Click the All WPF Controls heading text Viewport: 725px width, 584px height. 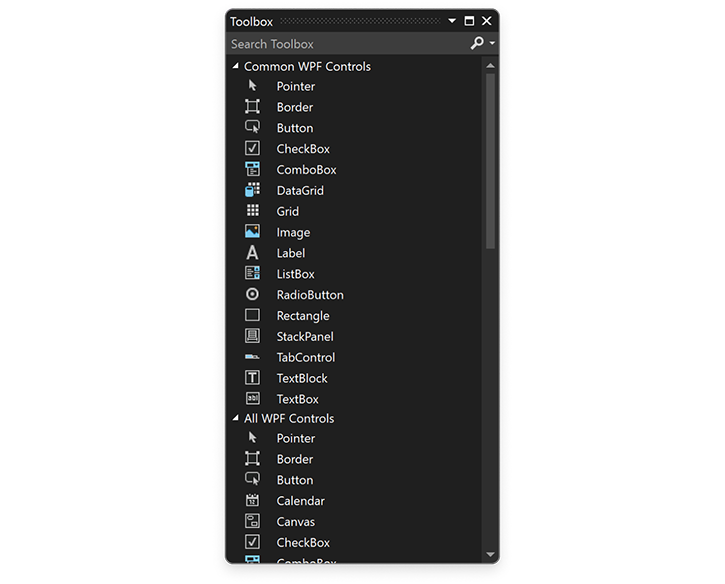coord(289,418)
